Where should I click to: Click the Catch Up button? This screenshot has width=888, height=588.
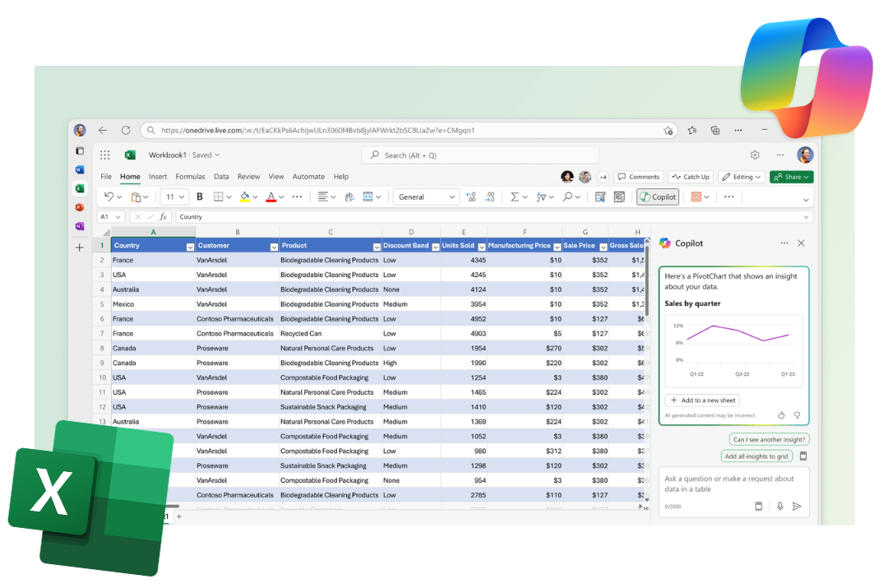tap(691, 177)
